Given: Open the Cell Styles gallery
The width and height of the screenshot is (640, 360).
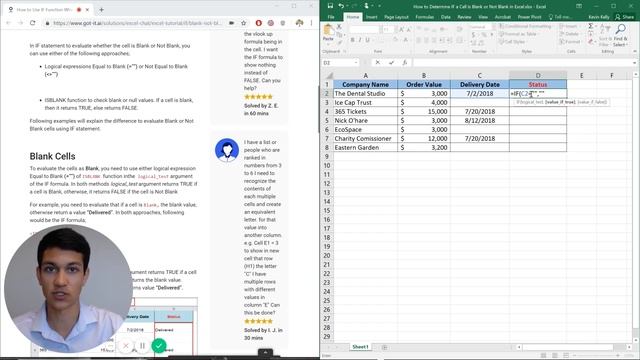Looking at the screenshot, I should tap(512, 42).
